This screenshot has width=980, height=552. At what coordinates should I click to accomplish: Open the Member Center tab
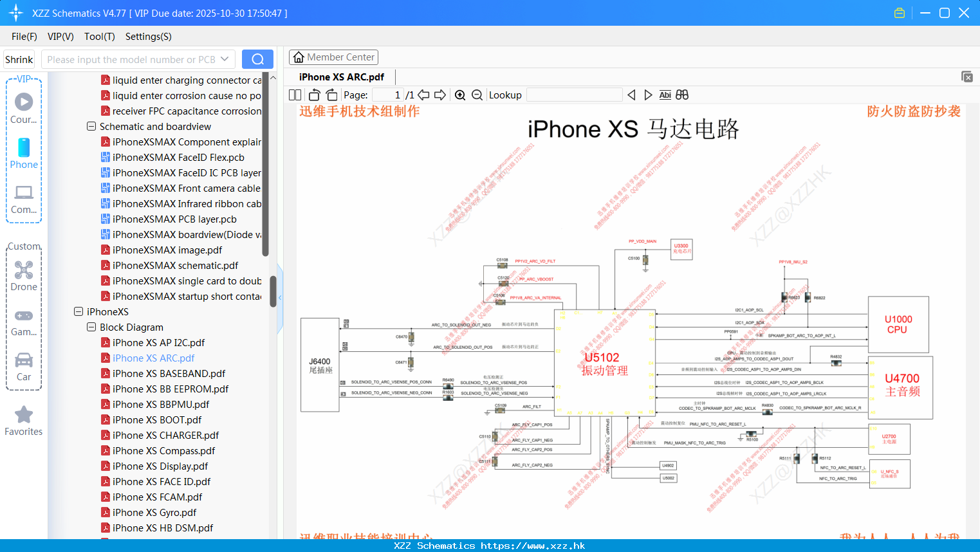point(333,57)
